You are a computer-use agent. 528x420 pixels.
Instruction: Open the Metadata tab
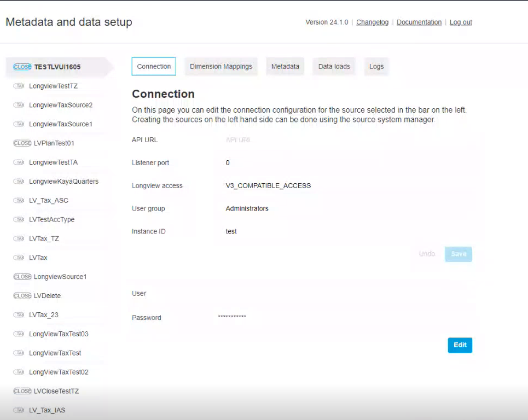(x=285, y=66)
